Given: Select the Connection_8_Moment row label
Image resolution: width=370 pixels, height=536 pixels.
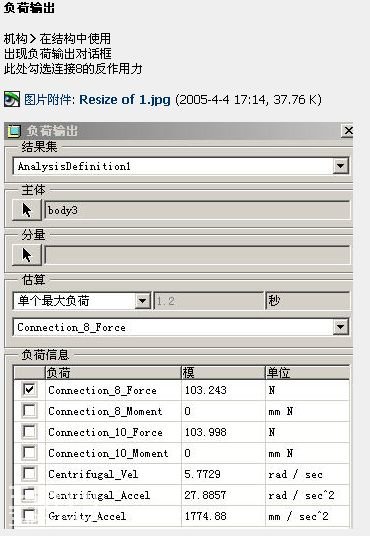Looking at the screenshot, I should [x=105, y=411].
